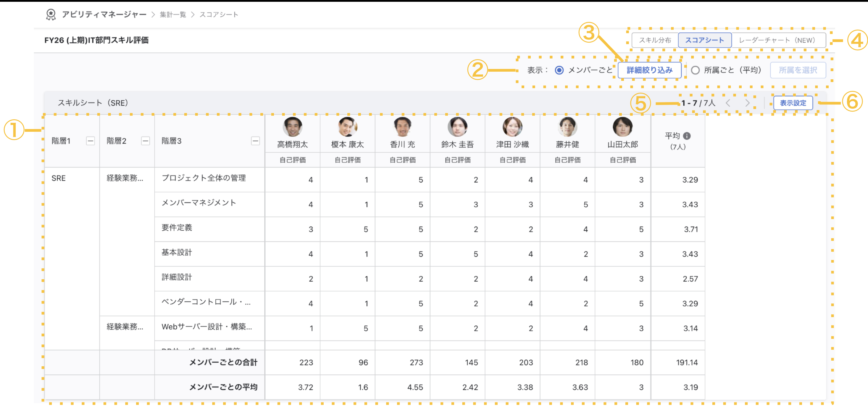This screenshot has width=868, height=408.
Task: Click 香川 充's avatar photo
Action: pyautogui.click(x=402, y=127)
